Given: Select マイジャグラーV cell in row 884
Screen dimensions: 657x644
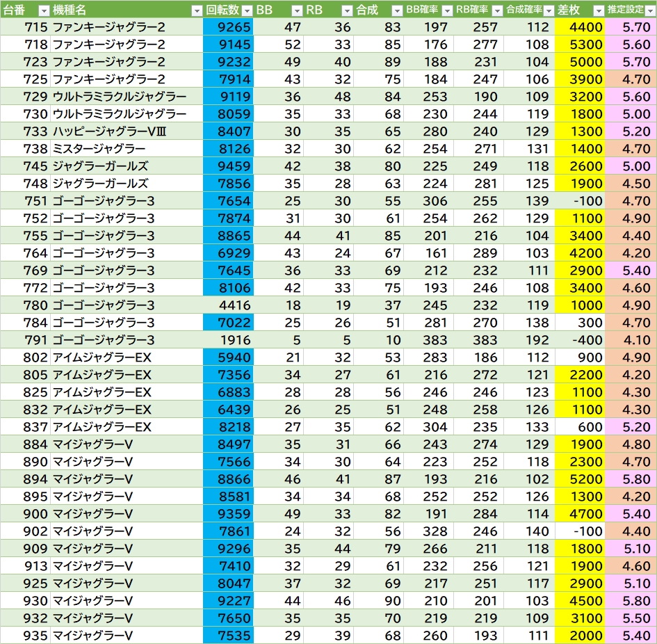Looking at the screenshot, I should [x=127, y=445].
